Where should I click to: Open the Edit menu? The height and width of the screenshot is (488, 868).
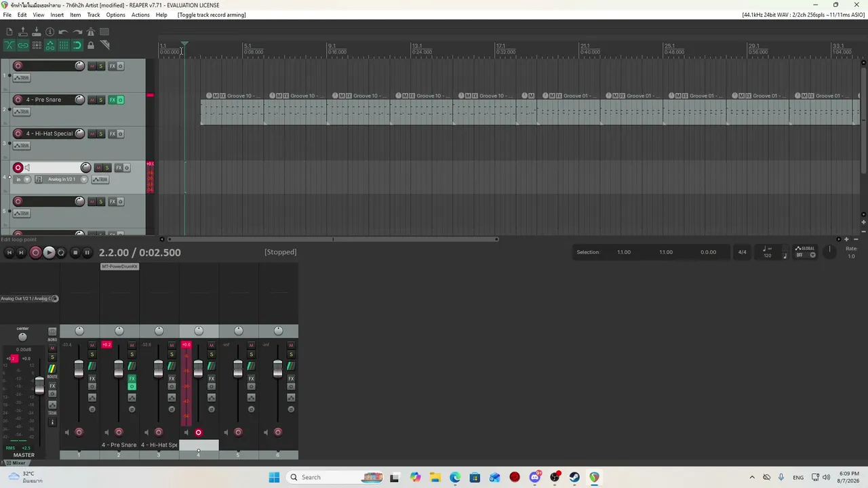point(22,15)
